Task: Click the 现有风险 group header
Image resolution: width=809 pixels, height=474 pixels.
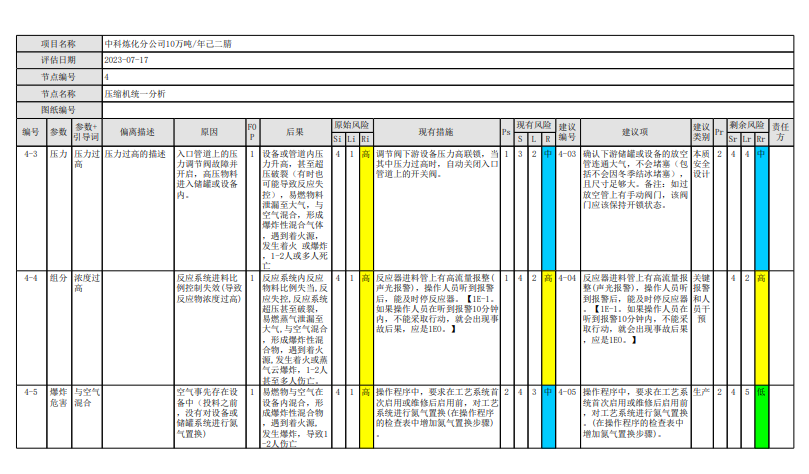Action: [x=534, y=125]
